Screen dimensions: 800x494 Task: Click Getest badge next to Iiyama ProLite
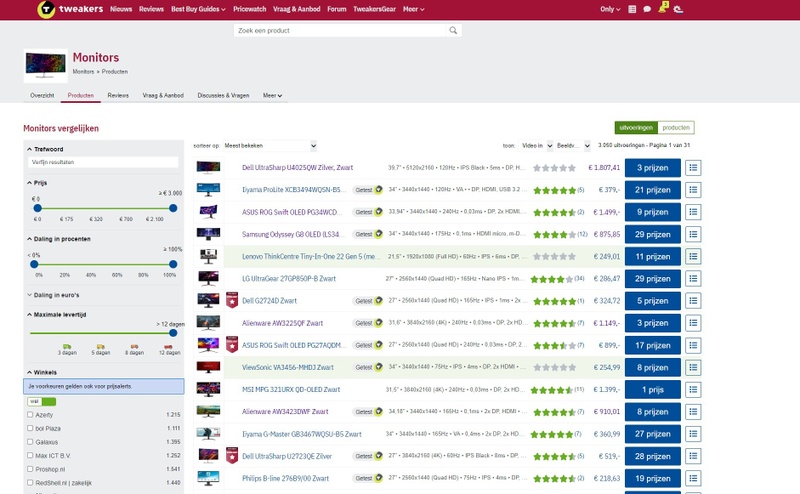(x=367, y=189)
